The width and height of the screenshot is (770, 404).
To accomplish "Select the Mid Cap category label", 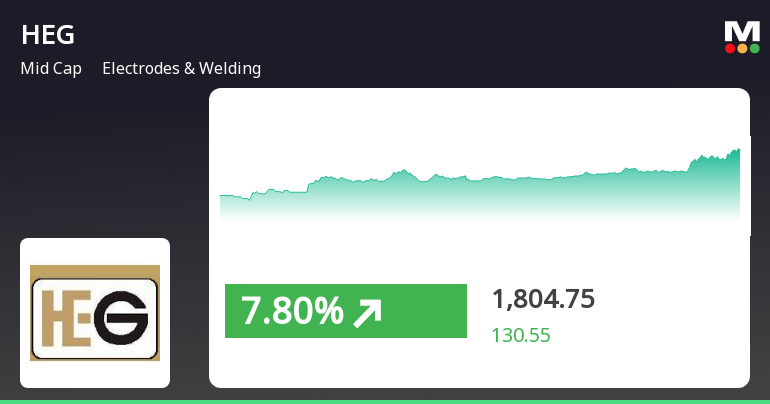I will tap(51, 69).
